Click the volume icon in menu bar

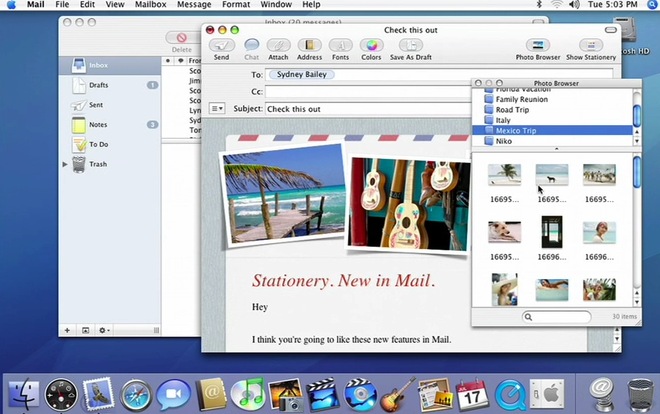pos(574,5)
